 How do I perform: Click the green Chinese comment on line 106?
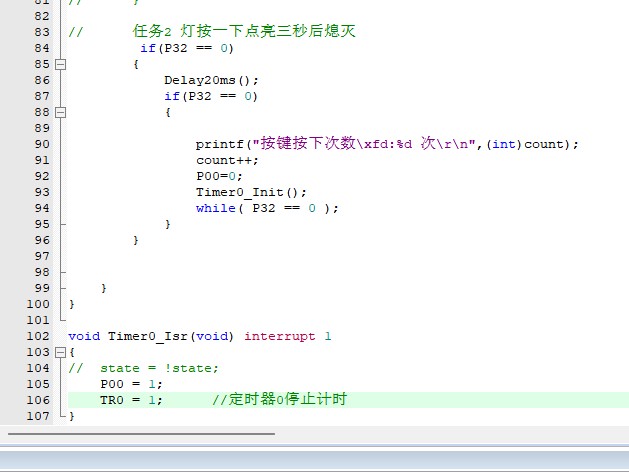click(x=279, y=400)
